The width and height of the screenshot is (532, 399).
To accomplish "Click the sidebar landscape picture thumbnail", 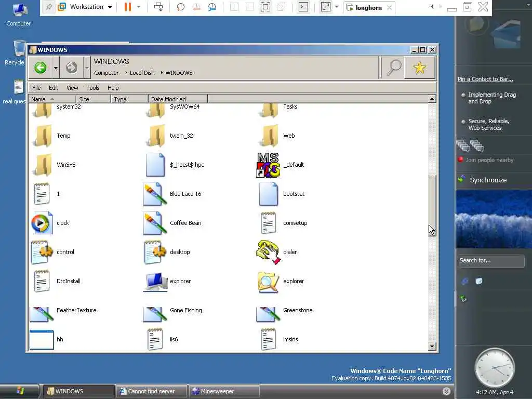I will pyautogui.click(x=494, y=219).
